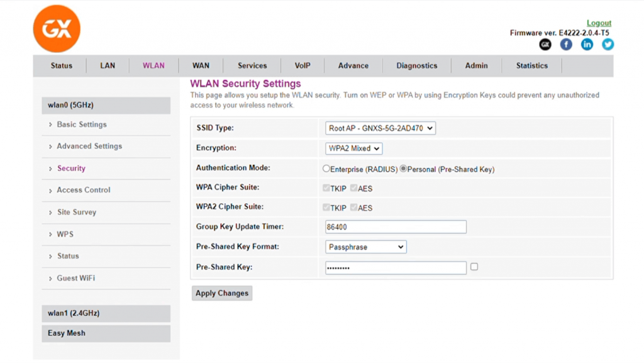Check the box beside the Pre-Shared Key
Image resolution: width=644 pixels, height=363 pixels.
474,267
